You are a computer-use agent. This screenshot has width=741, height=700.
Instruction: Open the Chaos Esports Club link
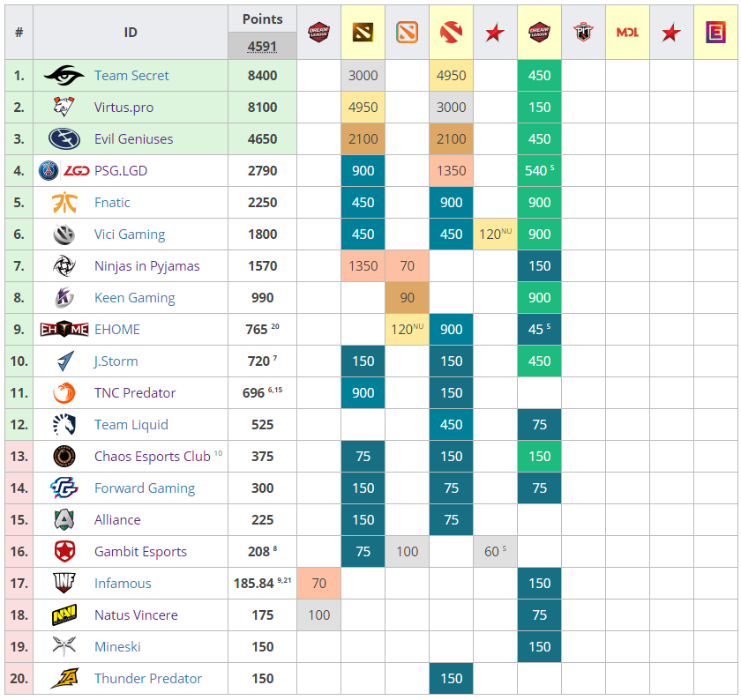(152, 457)
